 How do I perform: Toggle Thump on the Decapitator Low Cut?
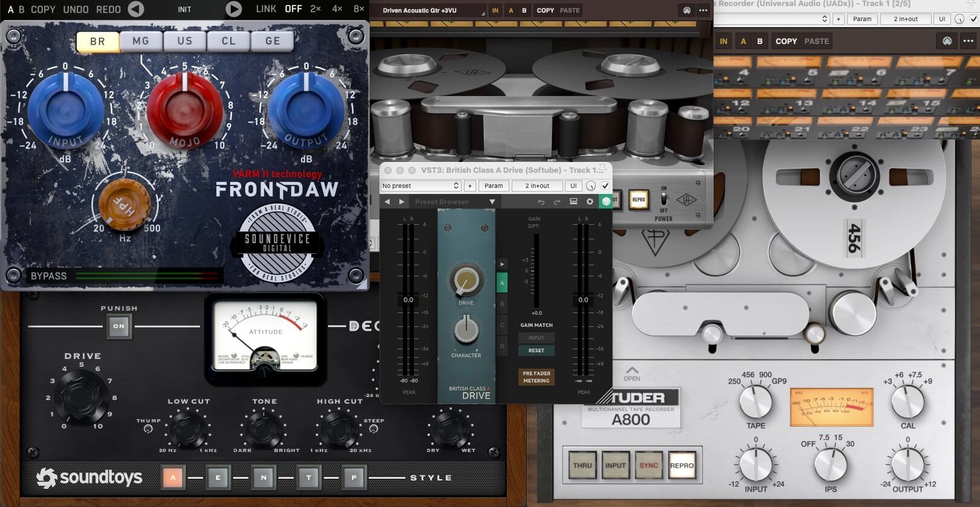coord(148,429)
